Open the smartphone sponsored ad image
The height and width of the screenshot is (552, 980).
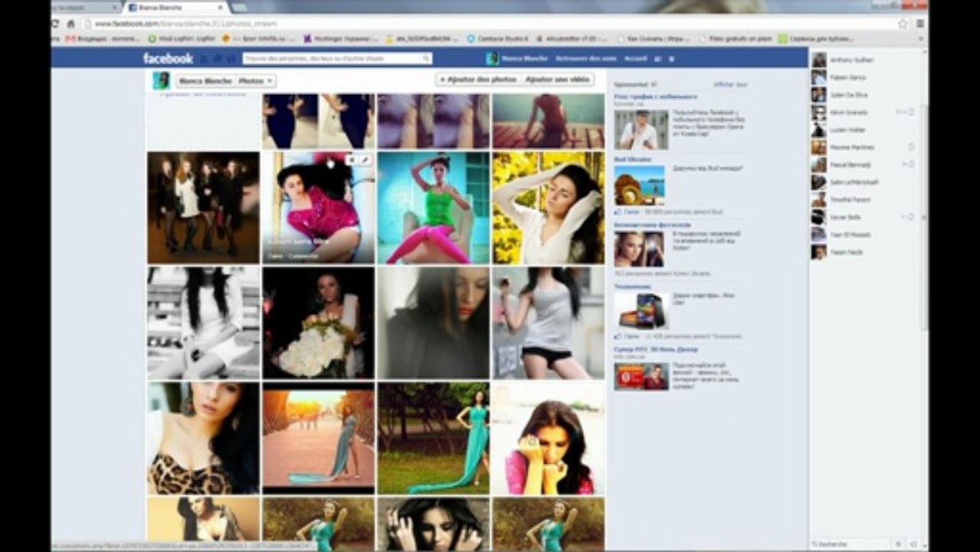(641, 310)
